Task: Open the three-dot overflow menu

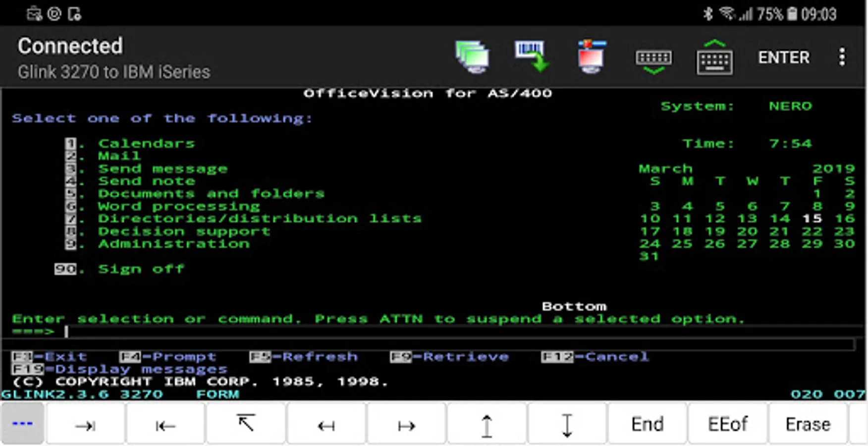Action: pyautogui.click(x=842, y=57)
